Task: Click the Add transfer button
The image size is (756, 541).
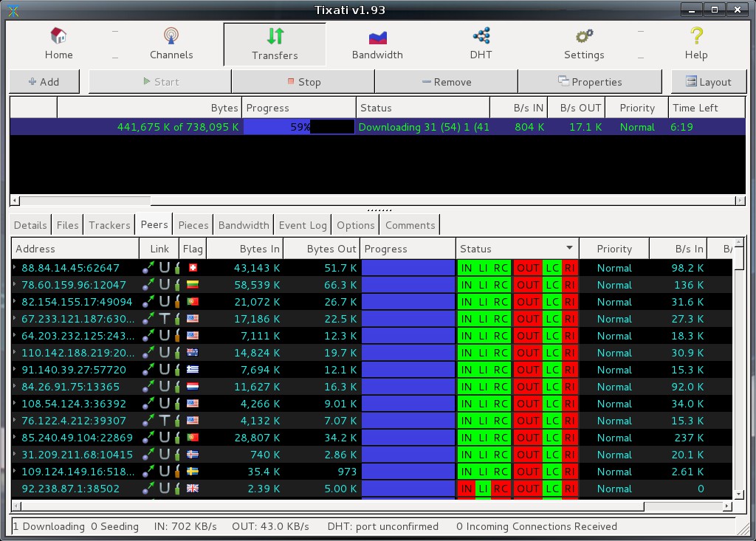Action: 44,82
